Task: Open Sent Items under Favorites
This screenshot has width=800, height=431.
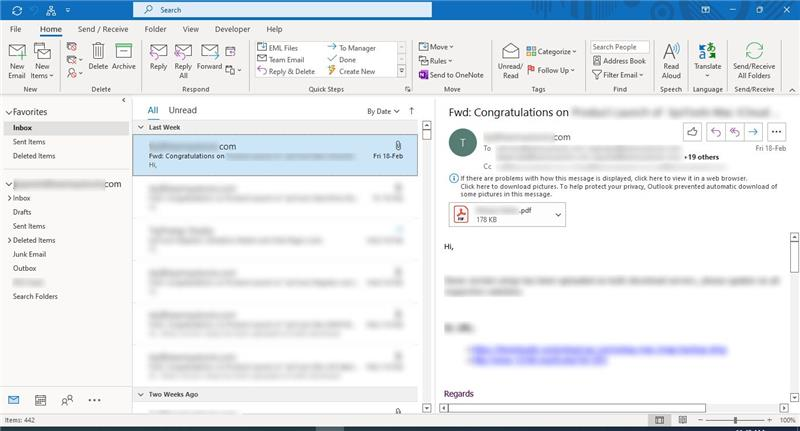Action: click(x=29, y=142)
